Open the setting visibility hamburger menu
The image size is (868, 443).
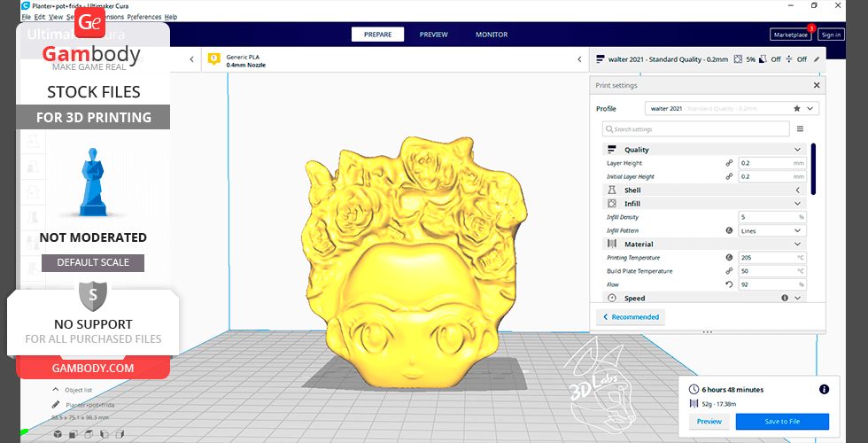click(800, 129)
